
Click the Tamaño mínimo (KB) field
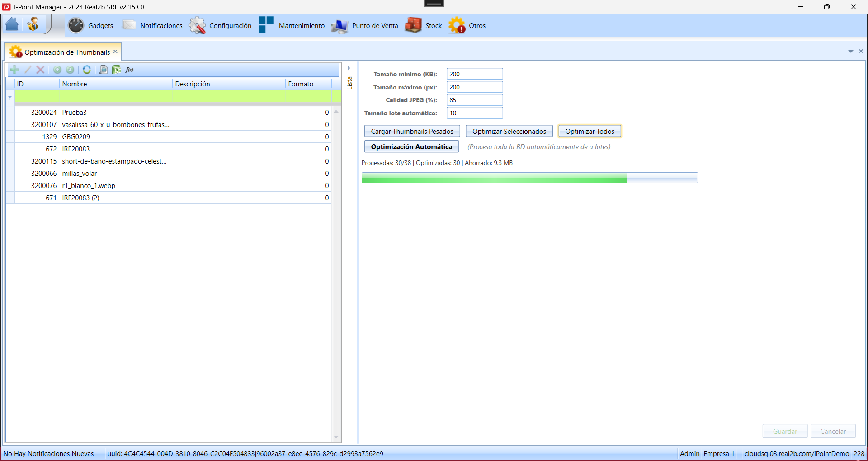click(475, 74)
